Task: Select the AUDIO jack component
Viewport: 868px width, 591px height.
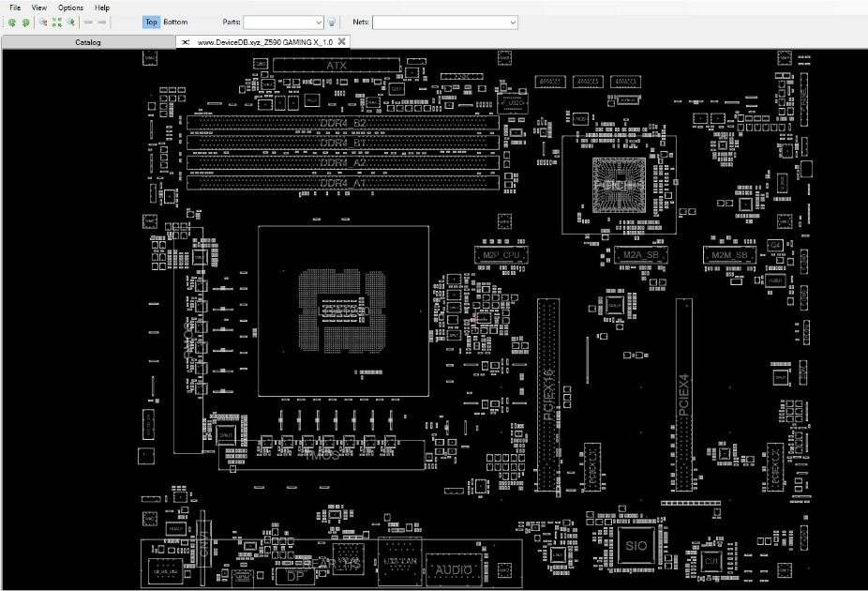Action: (x=454, y=569)
